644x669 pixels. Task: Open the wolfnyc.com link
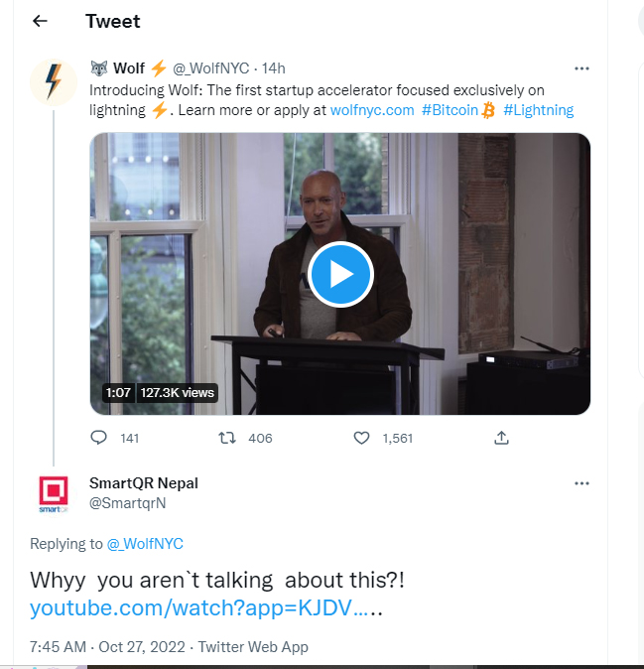pyautogui.click(x=371, y=110)
